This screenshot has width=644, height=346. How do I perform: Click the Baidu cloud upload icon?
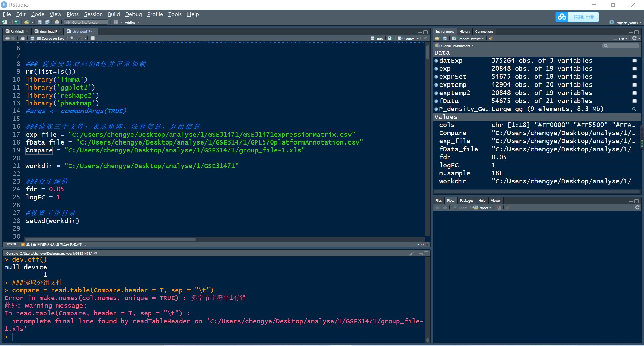click(x=562, y=17)
